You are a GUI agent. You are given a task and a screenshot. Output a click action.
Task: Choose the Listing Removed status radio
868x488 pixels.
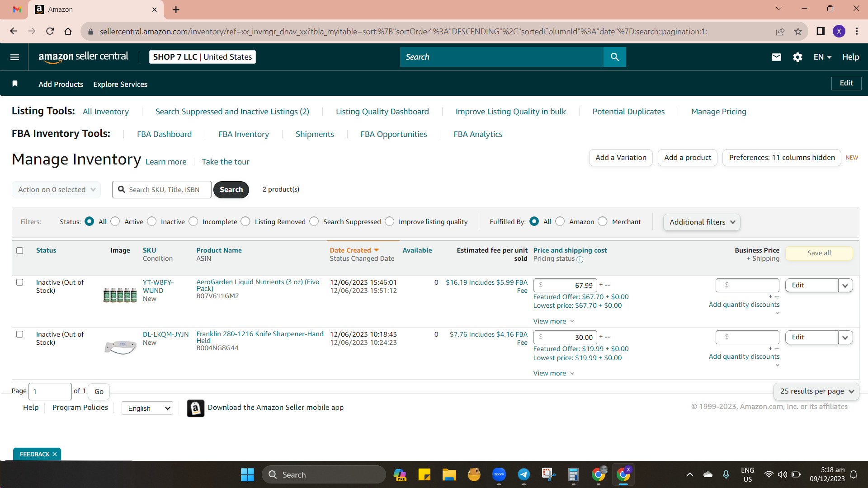(x=245, y=221)
